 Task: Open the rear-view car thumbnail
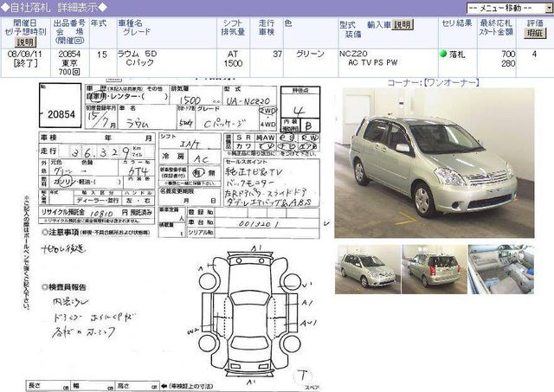435,269
